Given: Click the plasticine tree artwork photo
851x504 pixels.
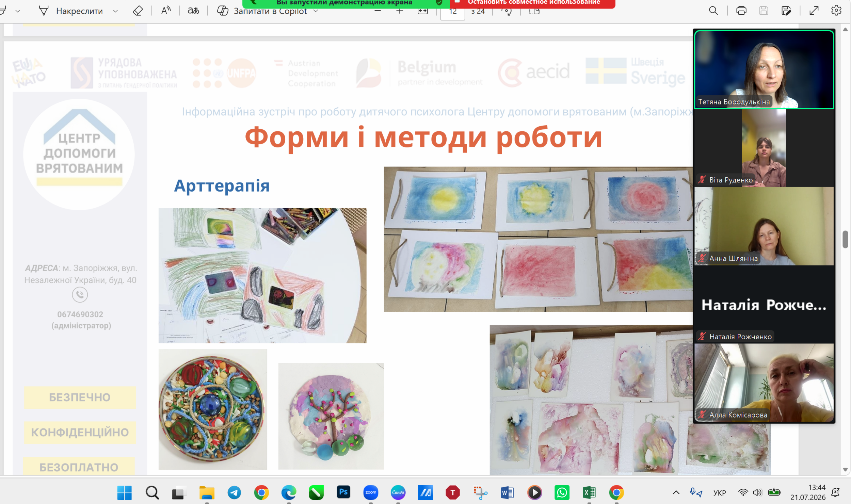Looking at the screenshot, I should pyautogui.click(x=331, y=416).
